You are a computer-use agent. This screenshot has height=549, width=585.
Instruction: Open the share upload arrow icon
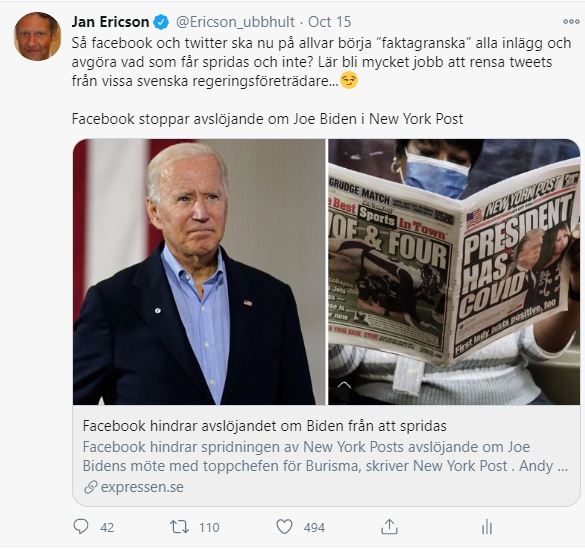tap(389, 526)
